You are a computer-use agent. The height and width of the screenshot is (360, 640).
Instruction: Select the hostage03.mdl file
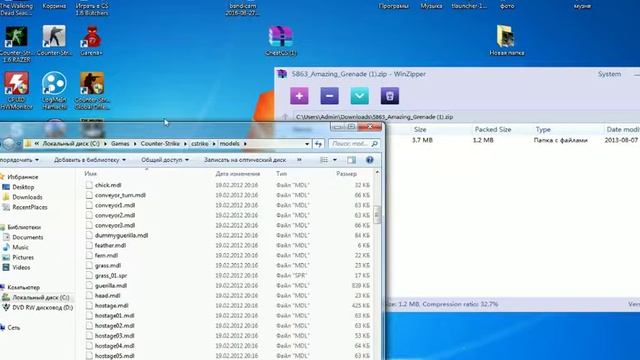(x=114, y=336)
